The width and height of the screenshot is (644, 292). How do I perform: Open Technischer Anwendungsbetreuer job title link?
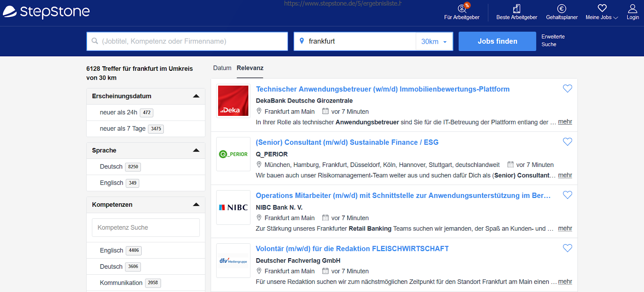click(x=383, y=89)
